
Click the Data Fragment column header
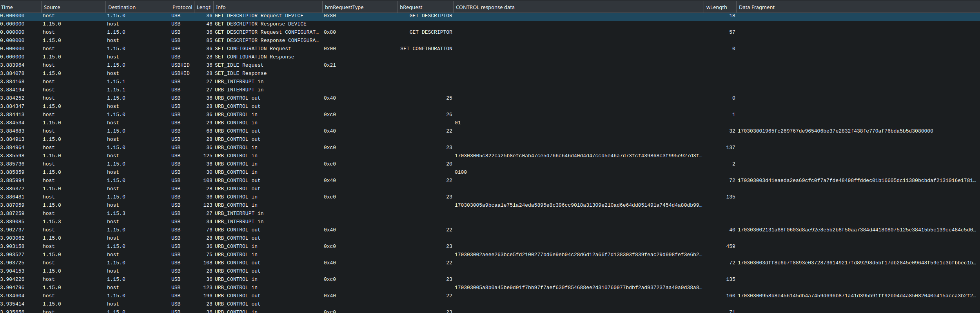pos(858,7)
